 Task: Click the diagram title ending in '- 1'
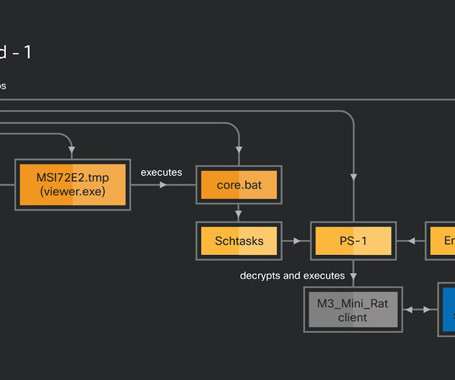click(x=16, y=52)
